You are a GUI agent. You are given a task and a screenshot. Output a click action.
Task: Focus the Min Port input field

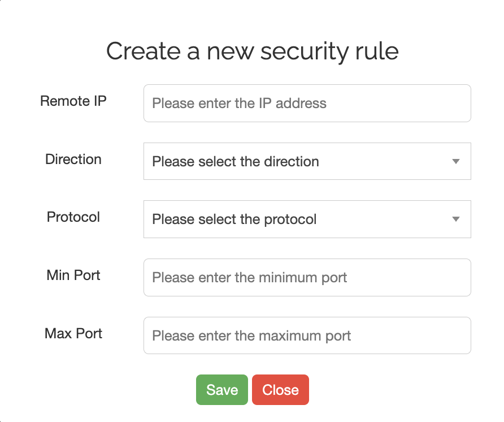click(307, 278)
